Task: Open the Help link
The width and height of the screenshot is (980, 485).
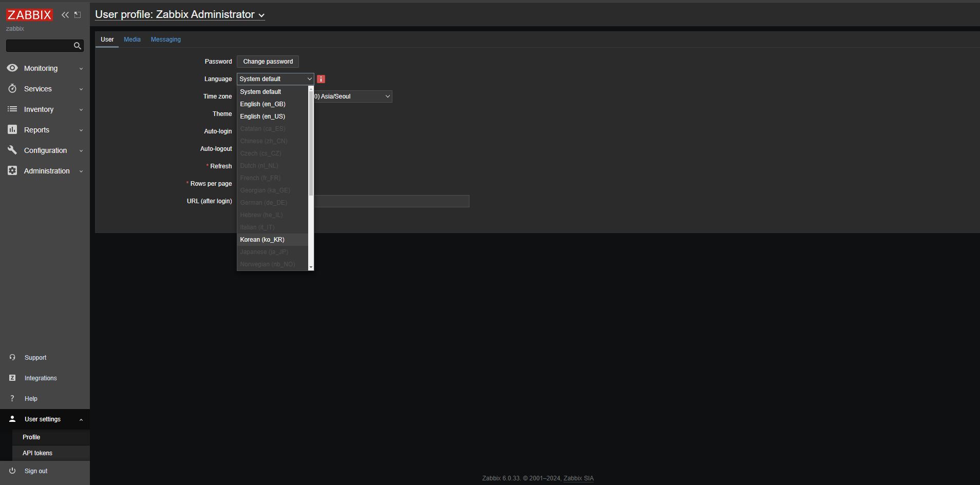Action: pyautogui.click(x=31, y=399)
